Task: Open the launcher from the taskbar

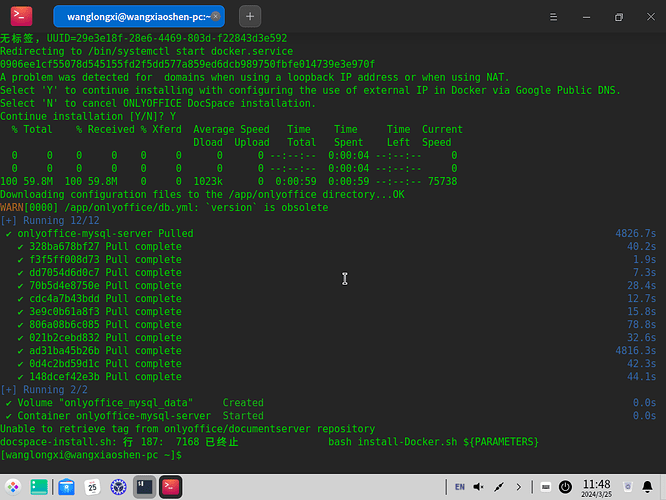Action: coord(13,487)
